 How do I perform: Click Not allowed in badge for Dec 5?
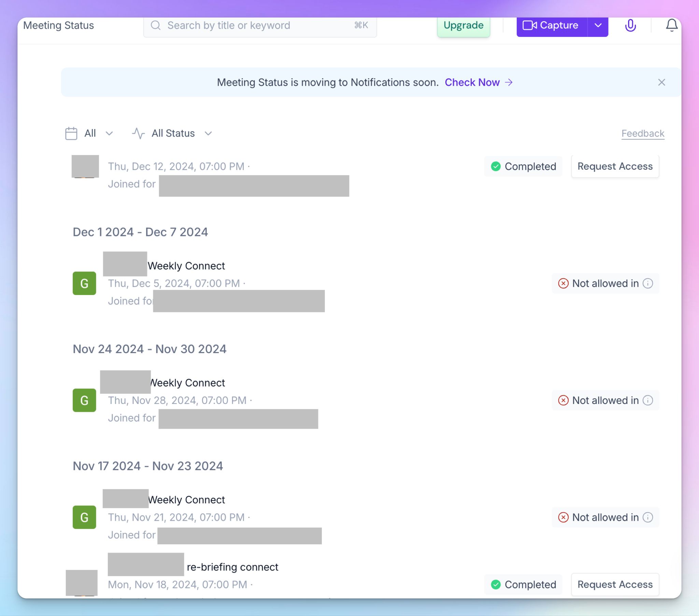[605, 283]
